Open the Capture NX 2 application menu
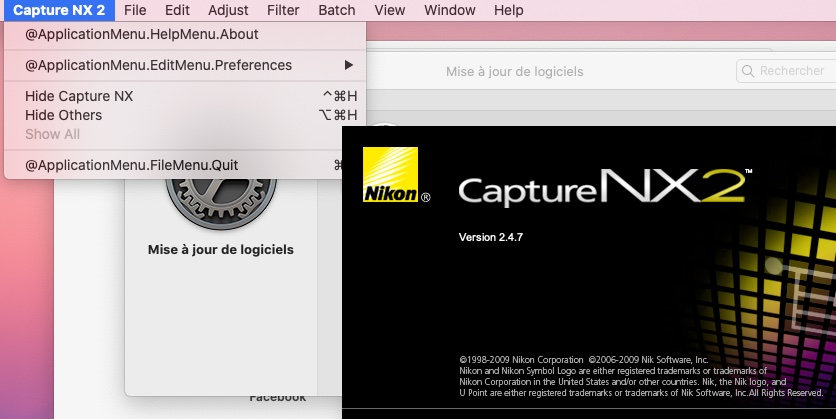This screenshot has width=836, height=419. tap(59, 10)
